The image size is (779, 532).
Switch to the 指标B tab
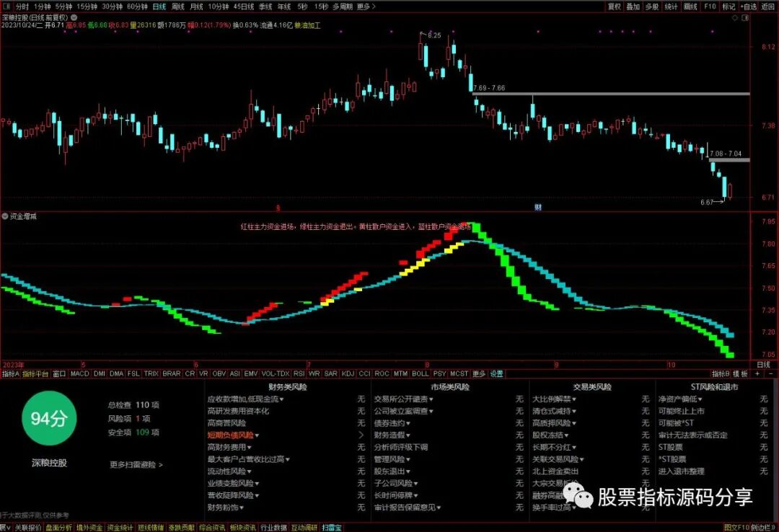(x=721, y=373)
